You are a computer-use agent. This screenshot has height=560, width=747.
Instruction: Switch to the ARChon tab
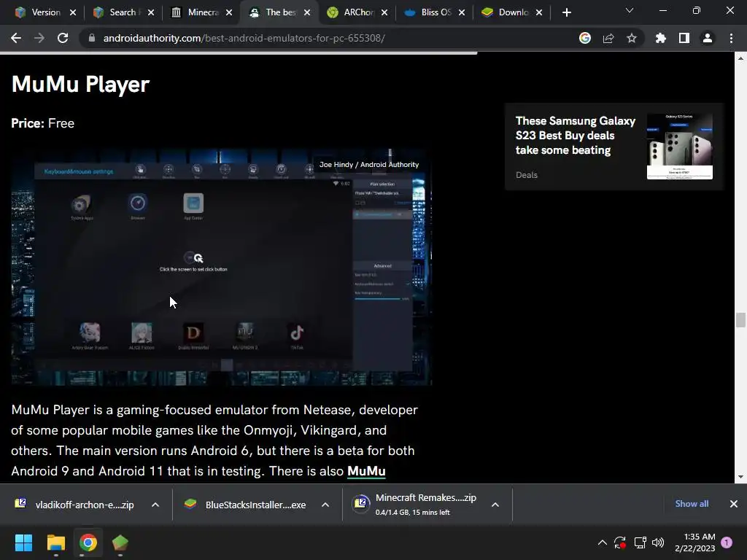click(357, 12)
